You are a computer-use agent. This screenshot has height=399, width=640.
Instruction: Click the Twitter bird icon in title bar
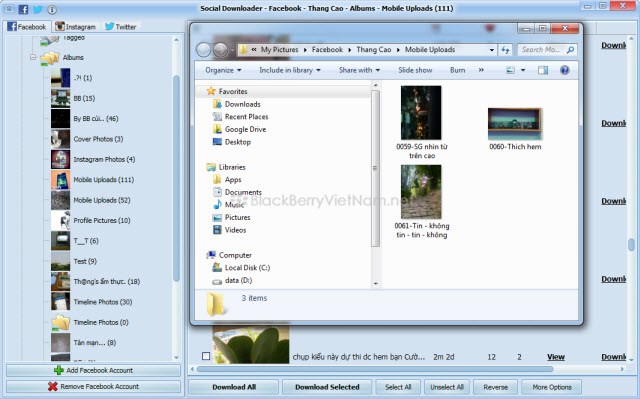click(38, 9)
